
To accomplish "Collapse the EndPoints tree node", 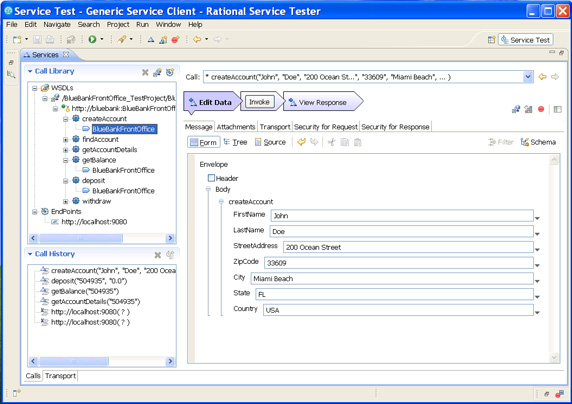I will pyautogui.click(x=34, y=212).
